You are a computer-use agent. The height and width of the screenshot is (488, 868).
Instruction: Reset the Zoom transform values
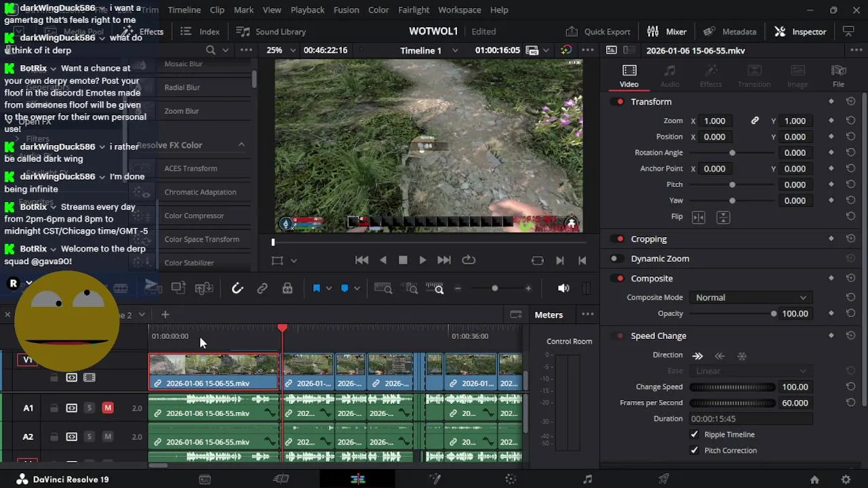point(850,121)
